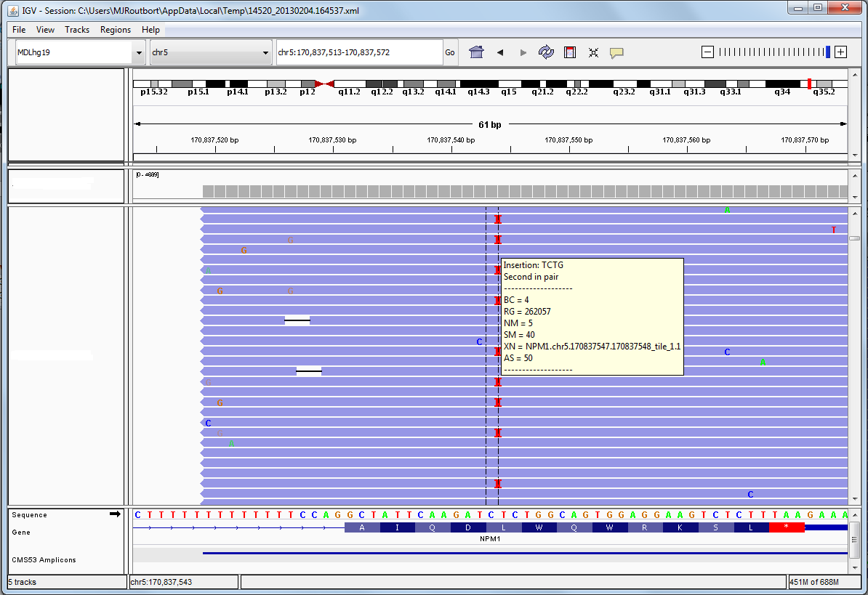Image resolution: width=868 pixels, height=595 pixels.
Task: Open the View menu
Action: tap(45, 30)
